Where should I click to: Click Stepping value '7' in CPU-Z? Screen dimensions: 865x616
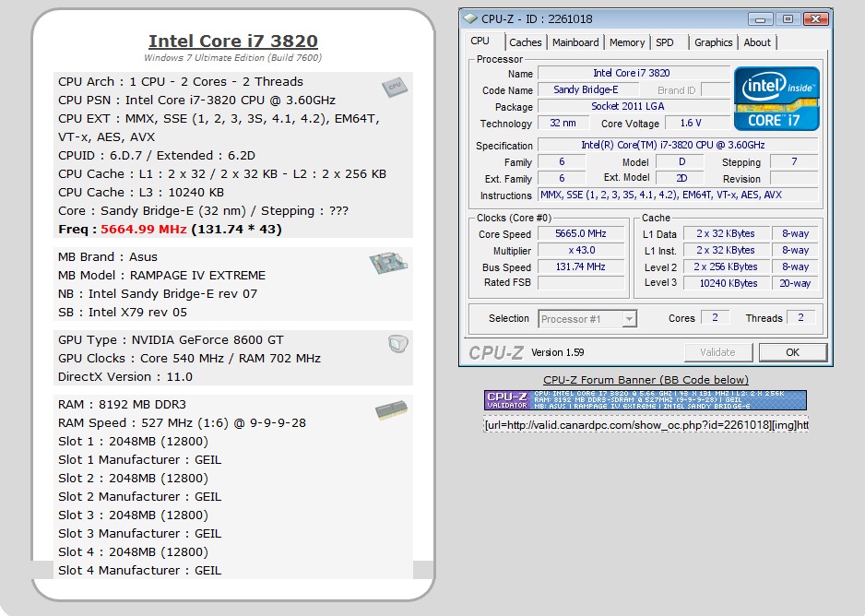[x=794, y=161]
